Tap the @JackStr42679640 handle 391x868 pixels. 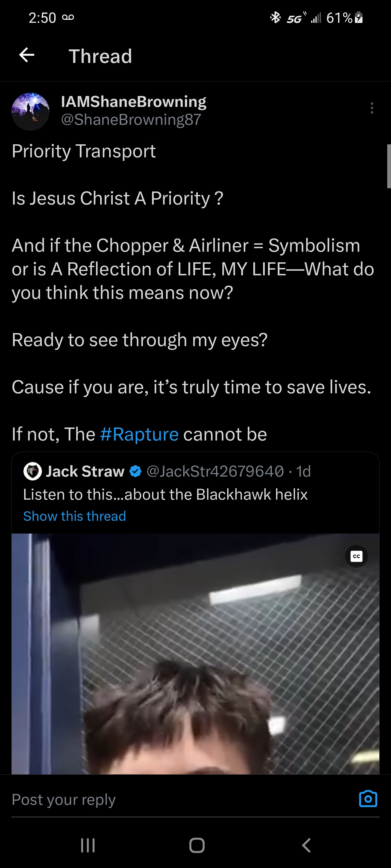[x=215, y=471]
